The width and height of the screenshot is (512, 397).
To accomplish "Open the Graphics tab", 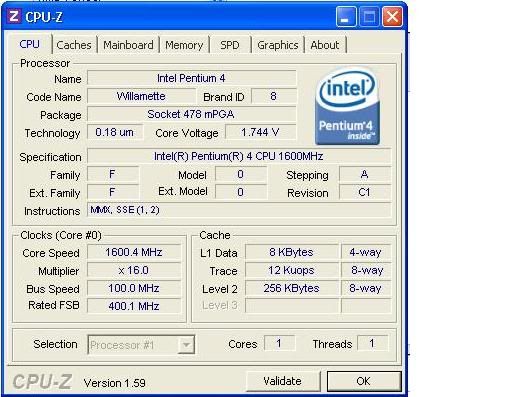I will [278, 45].
